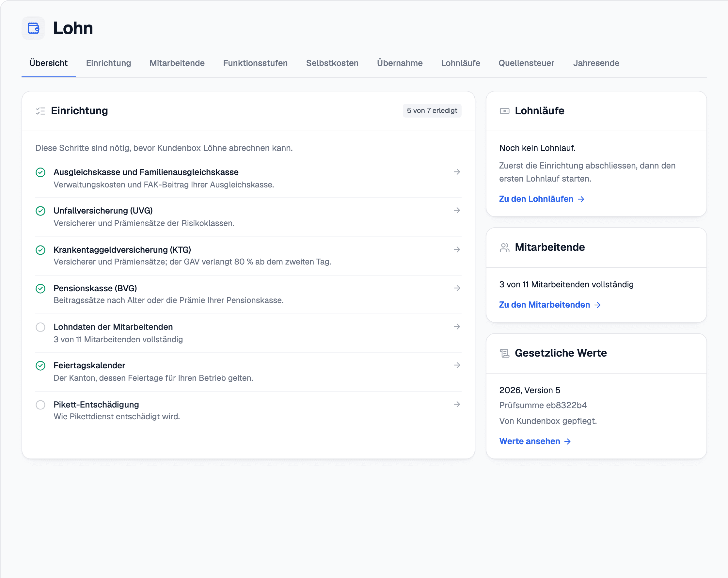Open Pikett-Entschädigung via its arrow

point(457,404)
